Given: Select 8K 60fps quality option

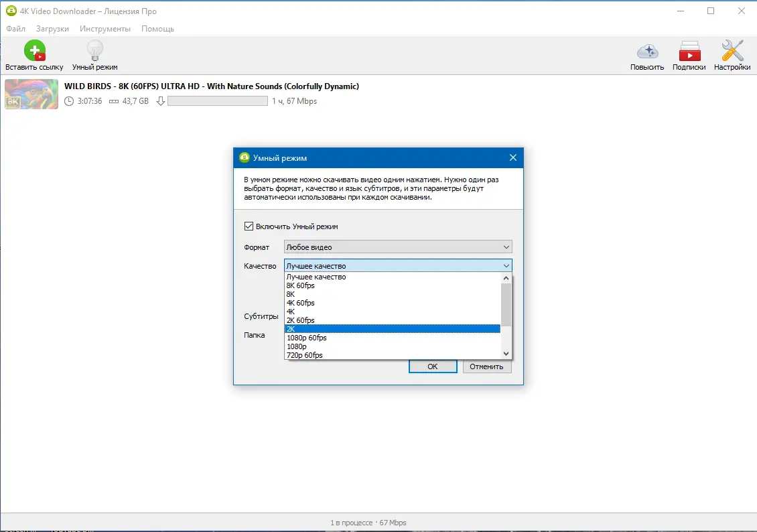Looking at the screenshot, I should click(x=393, y=285).
